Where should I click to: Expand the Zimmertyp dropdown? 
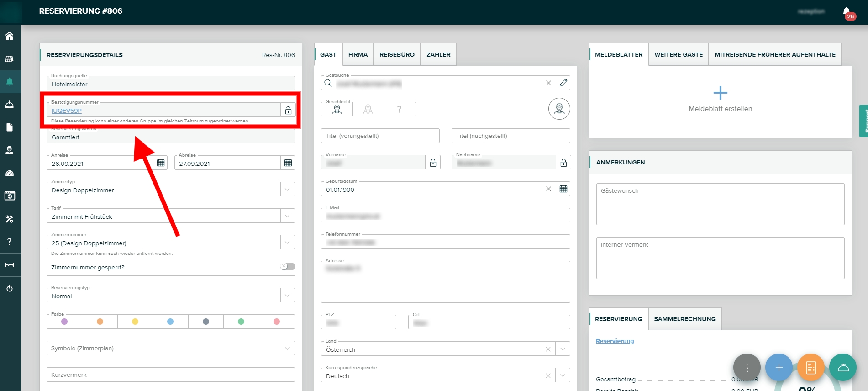click(287, 190)
